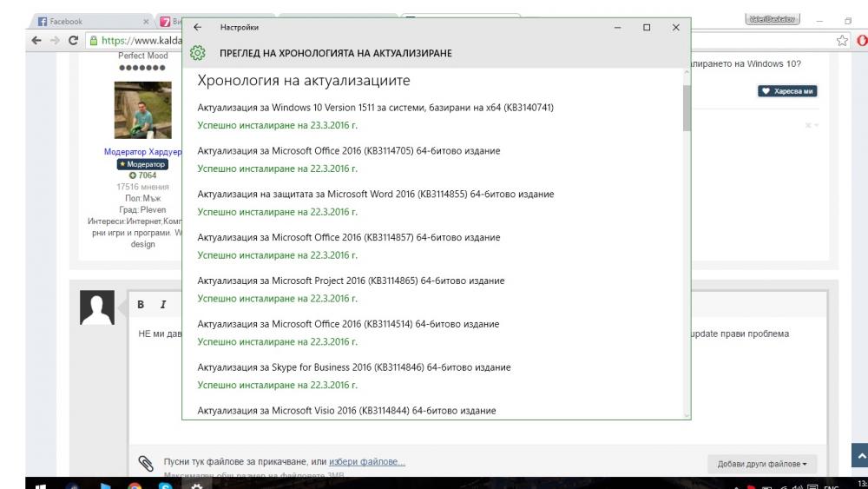Click the избери файлове link
868x489 pixels.
366,462
